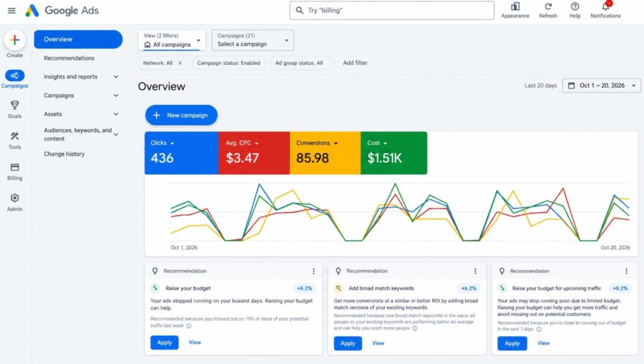Remove the Network: All filter
The height and width of the screenshot is (364, 644).
point(180,63)
